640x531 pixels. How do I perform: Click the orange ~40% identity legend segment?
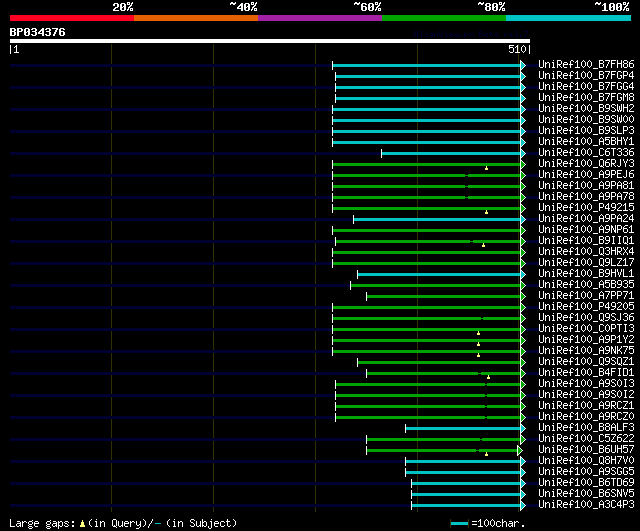[x=196, y=18]
